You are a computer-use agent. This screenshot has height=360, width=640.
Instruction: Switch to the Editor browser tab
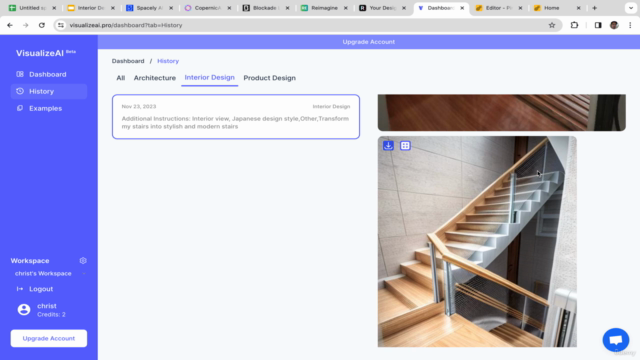pyautogui.click(x=499, y=8)
